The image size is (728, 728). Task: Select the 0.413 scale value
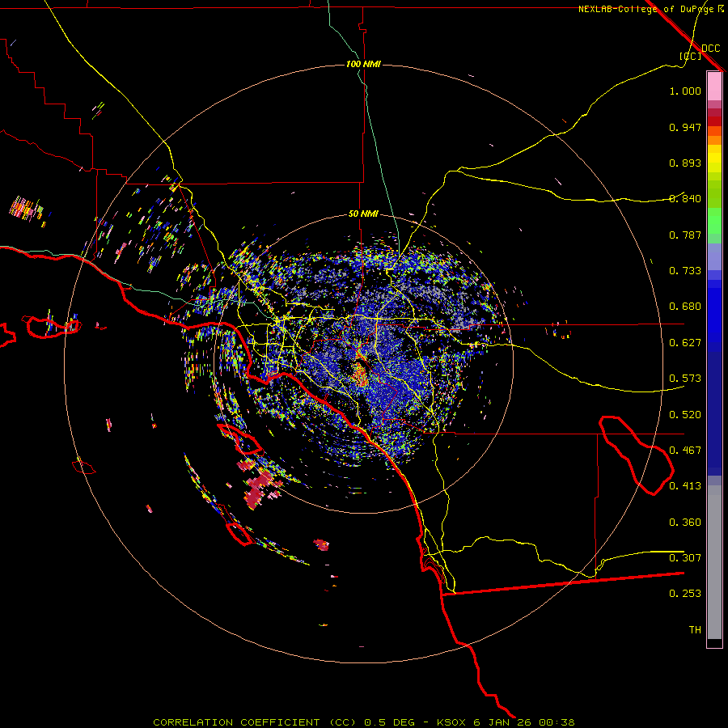(685, 485)
